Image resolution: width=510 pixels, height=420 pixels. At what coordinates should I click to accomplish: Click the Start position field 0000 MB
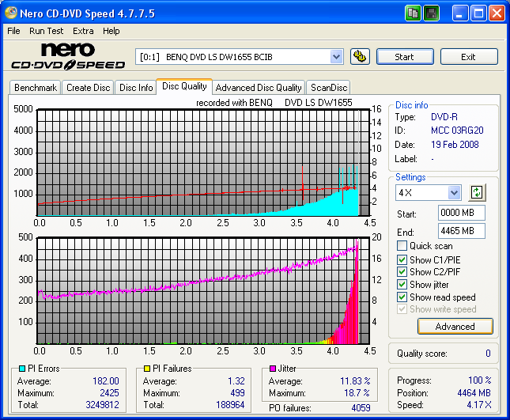pos(462,213)
